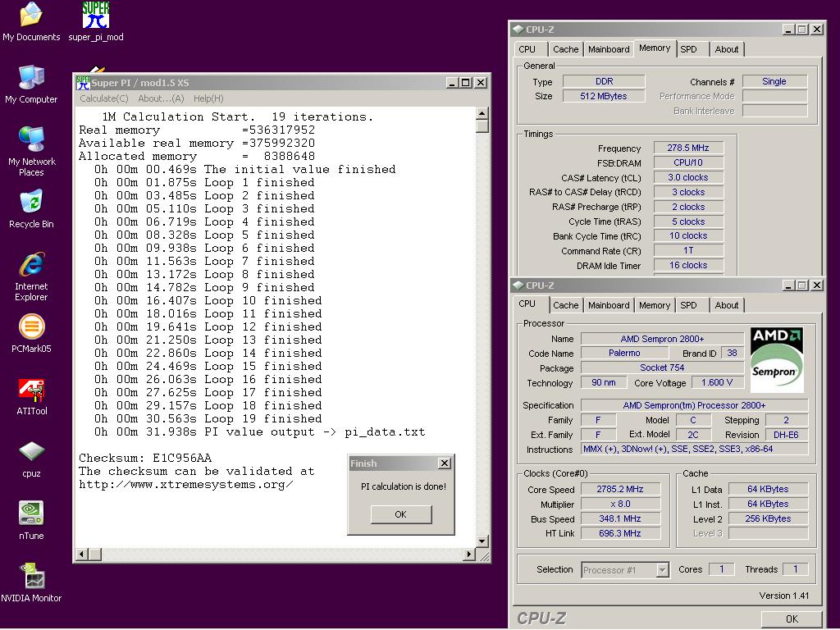Switch to About tab in upper CPU-Z
The image size is (840, 630).
pyautogui.click(x=727, y=49)
